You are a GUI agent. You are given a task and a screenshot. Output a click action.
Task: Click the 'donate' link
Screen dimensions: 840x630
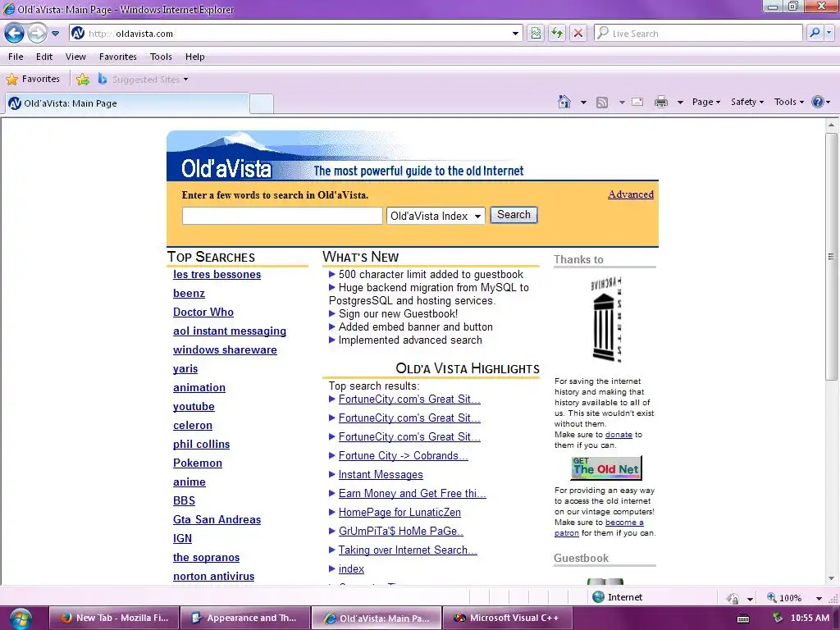(619, 435)
